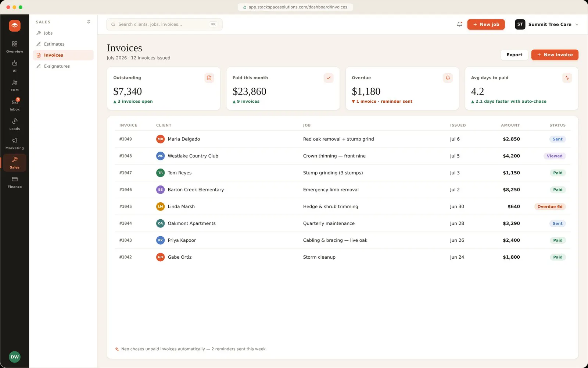This screenshot has height=368, width=588.
Task: Click invoice number #1046
Action: tap(125, 190)
